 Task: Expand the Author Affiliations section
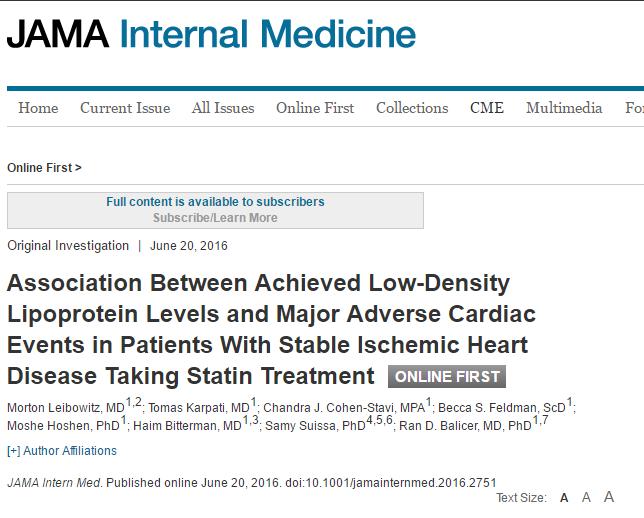[62, 451]
